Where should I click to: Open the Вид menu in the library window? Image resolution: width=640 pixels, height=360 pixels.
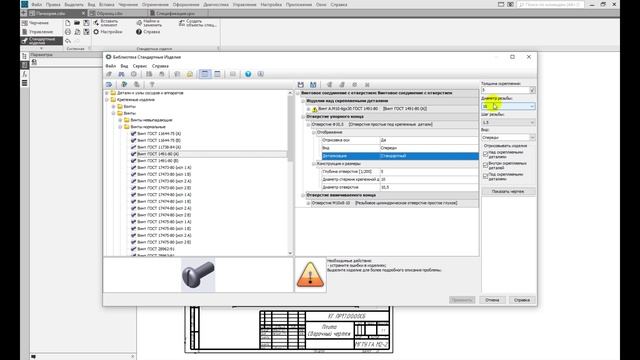point(124,66)
